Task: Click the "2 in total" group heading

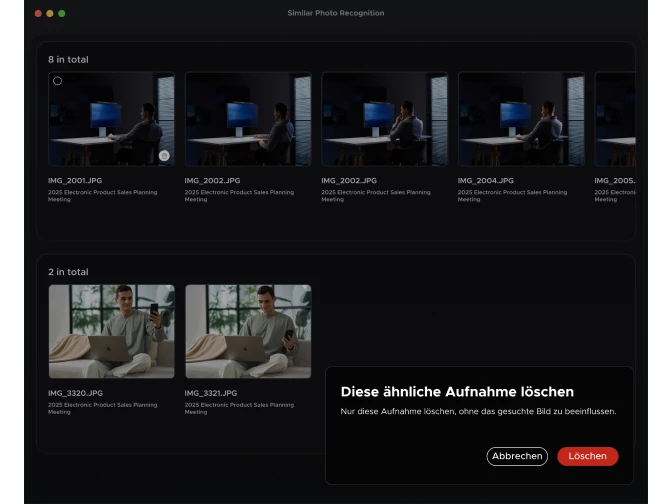Action: (x=68, y=272)
